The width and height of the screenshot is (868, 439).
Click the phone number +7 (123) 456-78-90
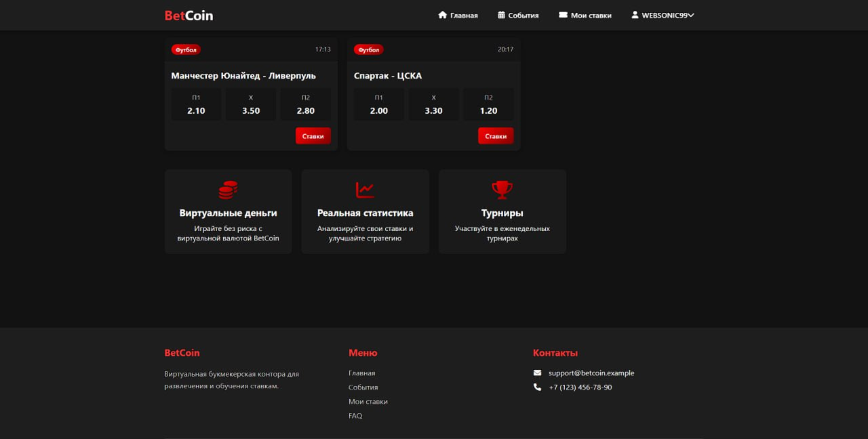(x=580, y=388)
